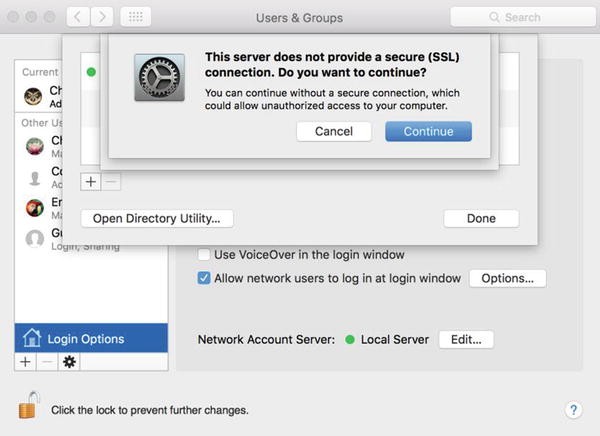
Task: Open the help question mark button
Action: pyautogui.click(x=573, y=410)
